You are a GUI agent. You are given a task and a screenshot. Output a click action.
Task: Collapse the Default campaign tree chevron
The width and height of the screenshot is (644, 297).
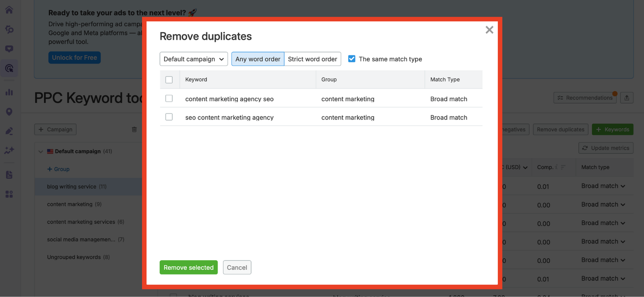[x=41, y=152]
